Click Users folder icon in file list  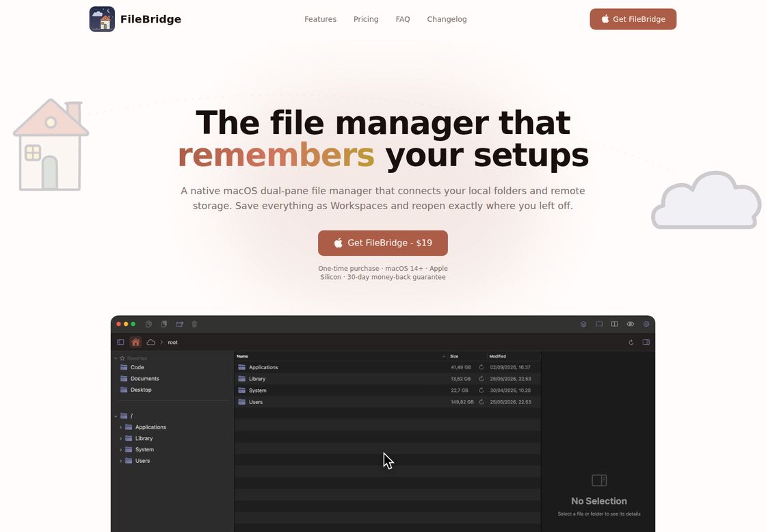(x=241, y=402)
